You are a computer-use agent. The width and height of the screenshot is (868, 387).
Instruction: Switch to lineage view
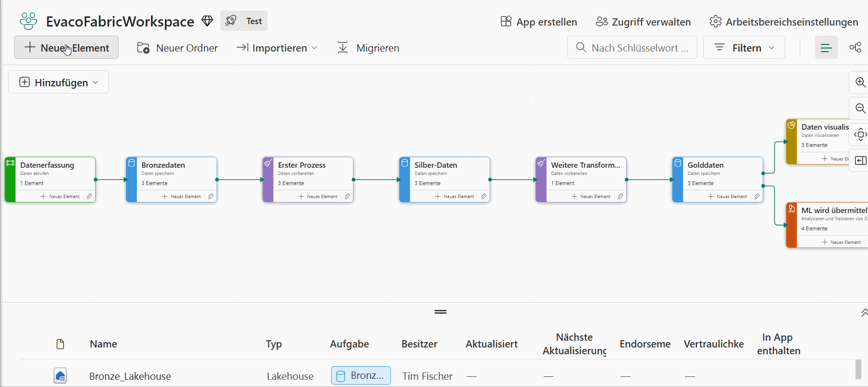pos(855,48)
